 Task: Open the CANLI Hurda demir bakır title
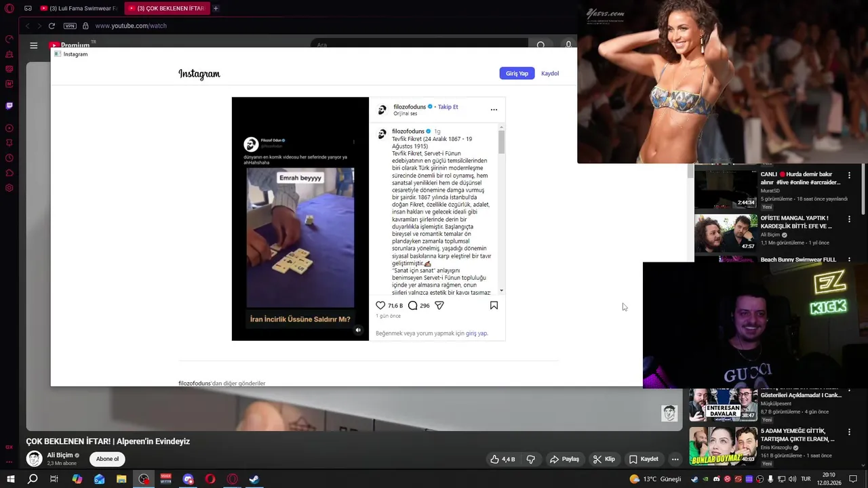coord(800,178)
